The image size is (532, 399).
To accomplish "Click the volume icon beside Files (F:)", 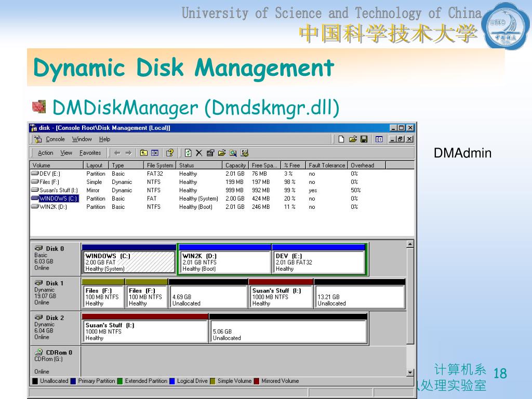I will 35,182.
